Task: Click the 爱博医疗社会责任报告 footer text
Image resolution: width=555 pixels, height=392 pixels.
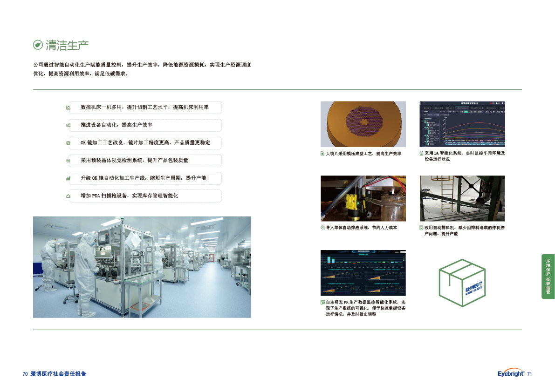Action: point(59,374)
